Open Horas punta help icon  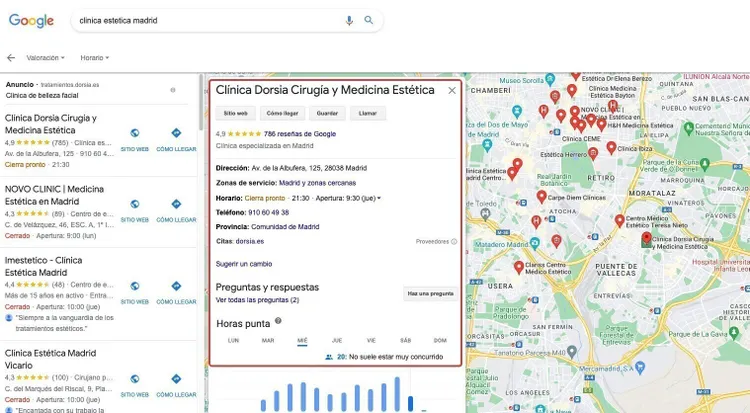pyautogui.click(x=278, y=321)
